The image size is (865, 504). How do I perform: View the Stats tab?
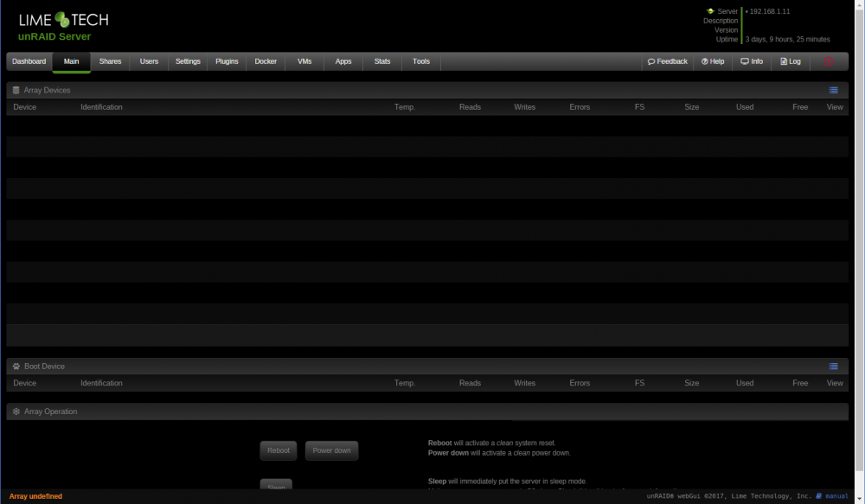point(382,61)
